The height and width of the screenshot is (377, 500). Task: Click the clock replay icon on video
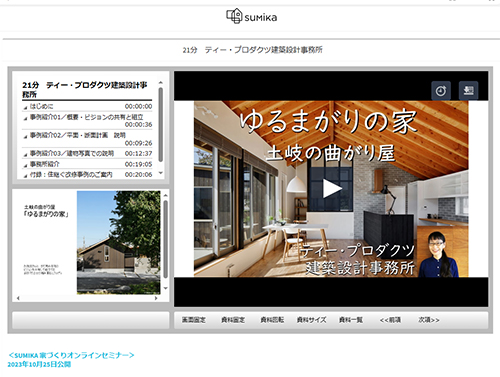pos(441,91)
